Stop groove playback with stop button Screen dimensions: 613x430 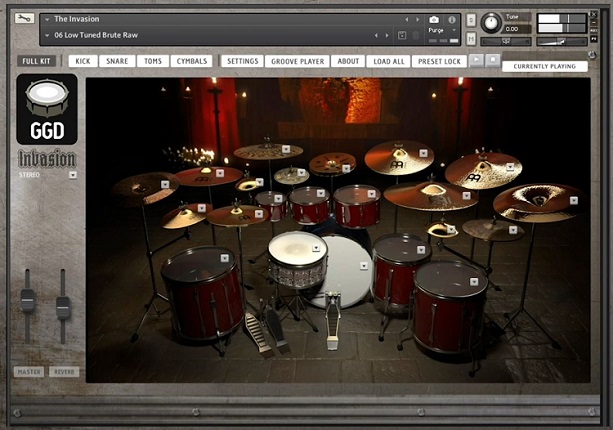[493, 60]
